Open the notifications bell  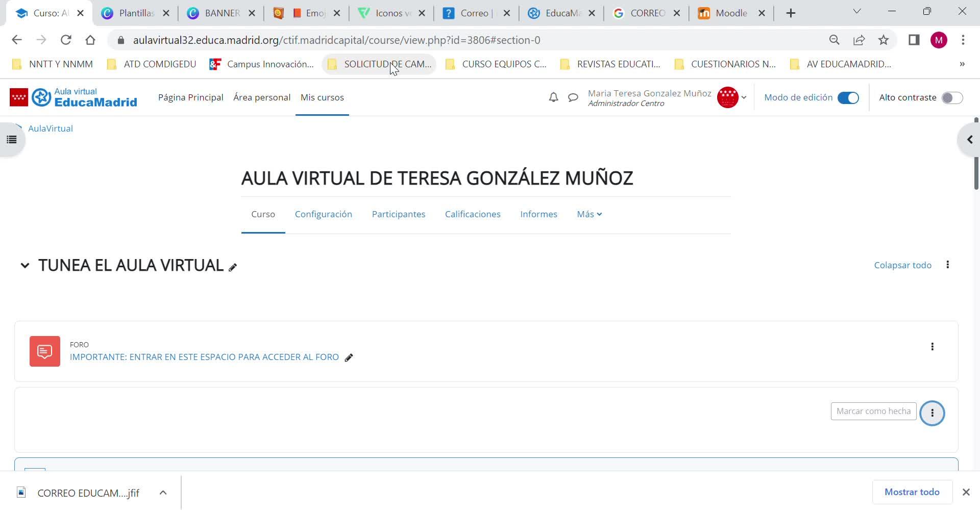[553, 97]
